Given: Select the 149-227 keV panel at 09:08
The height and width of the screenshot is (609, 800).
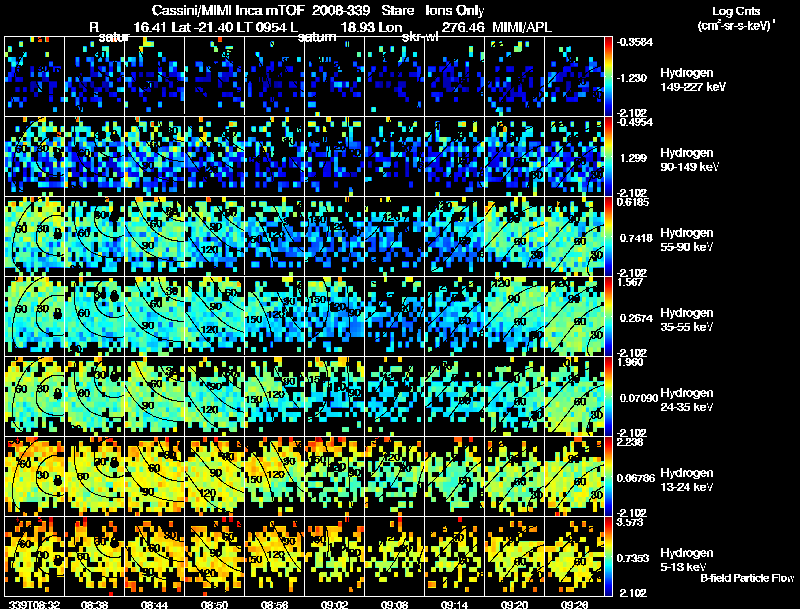Looking at the screenshot, I should click(395, 77).
